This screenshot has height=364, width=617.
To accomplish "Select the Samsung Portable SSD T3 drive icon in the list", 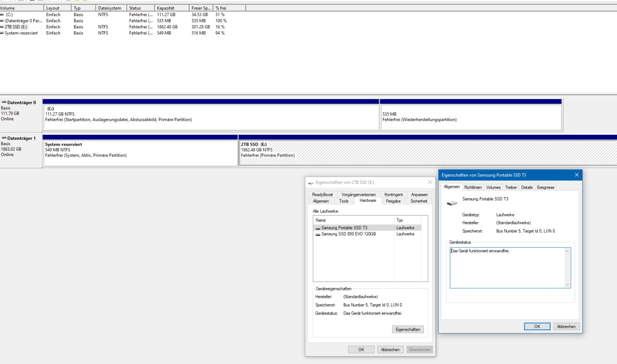I will [x=318, y=228].
